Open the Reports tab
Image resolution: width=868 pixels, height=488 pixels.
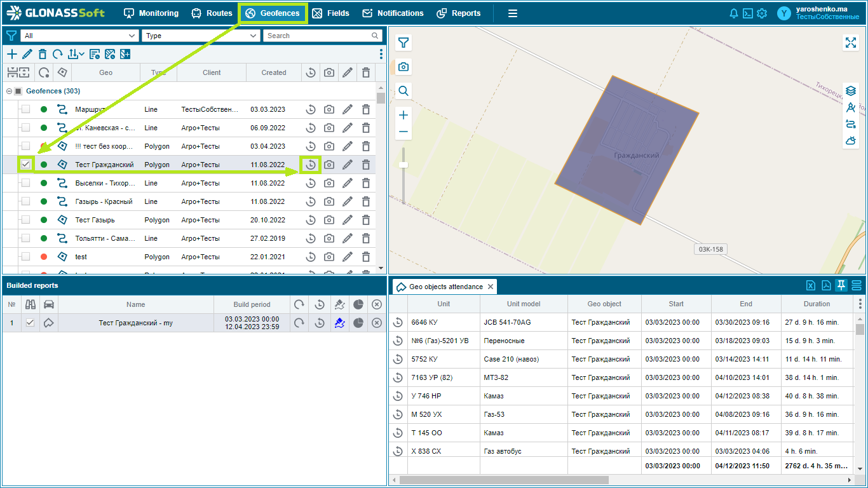pos(459,13)
